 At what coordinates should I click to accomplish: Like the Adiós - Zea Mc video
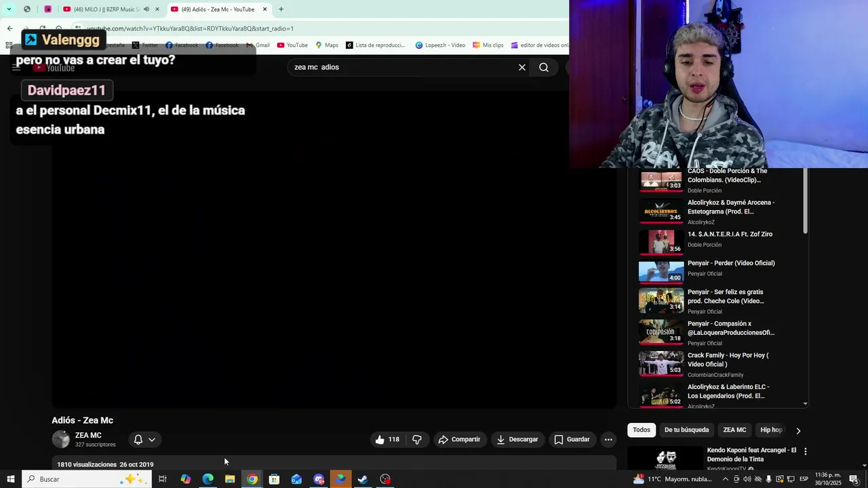tap(387, 439)
